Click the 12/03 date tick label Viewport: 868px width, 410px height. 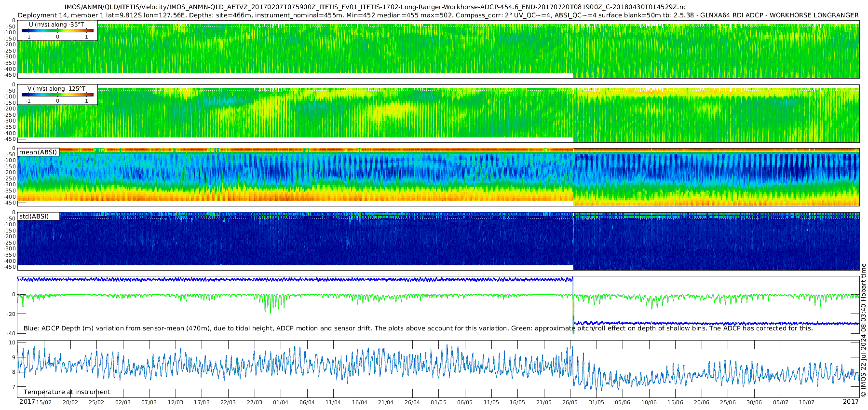tap(176, 402)
